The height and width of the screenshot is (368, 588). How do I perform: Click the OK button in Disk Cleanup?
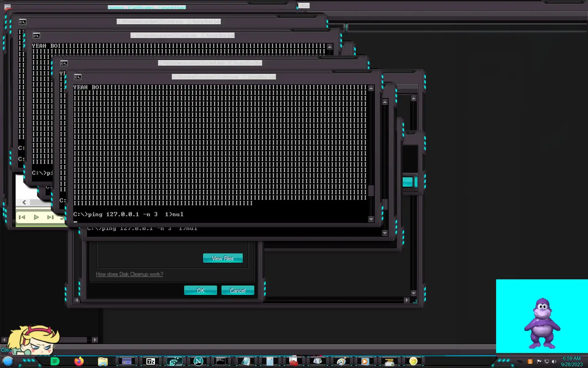200,290
